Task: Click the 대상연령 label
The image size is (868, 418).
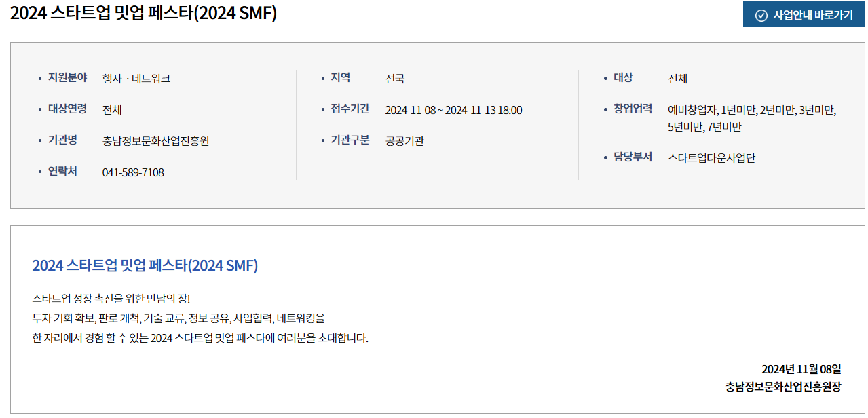Action: click(x=67, y=109)
